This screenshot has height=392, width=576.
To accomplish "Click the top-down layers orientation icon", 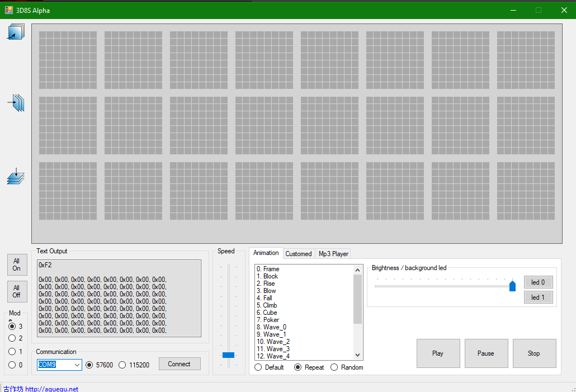I will (x=16, y=176).
